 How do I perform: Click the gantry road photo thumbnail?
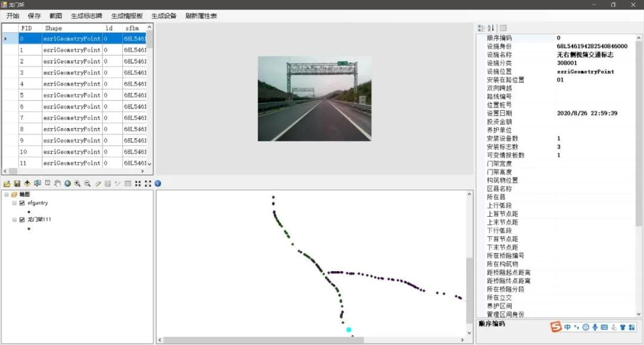(x=314, y=98)
